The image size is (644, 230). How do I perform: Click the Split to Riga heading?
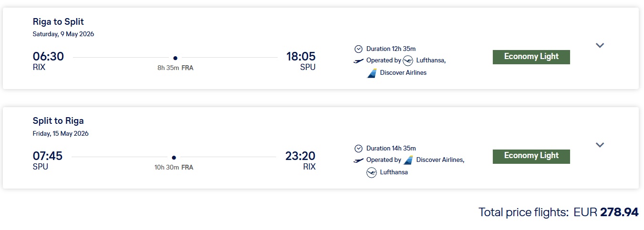point(58,121)
